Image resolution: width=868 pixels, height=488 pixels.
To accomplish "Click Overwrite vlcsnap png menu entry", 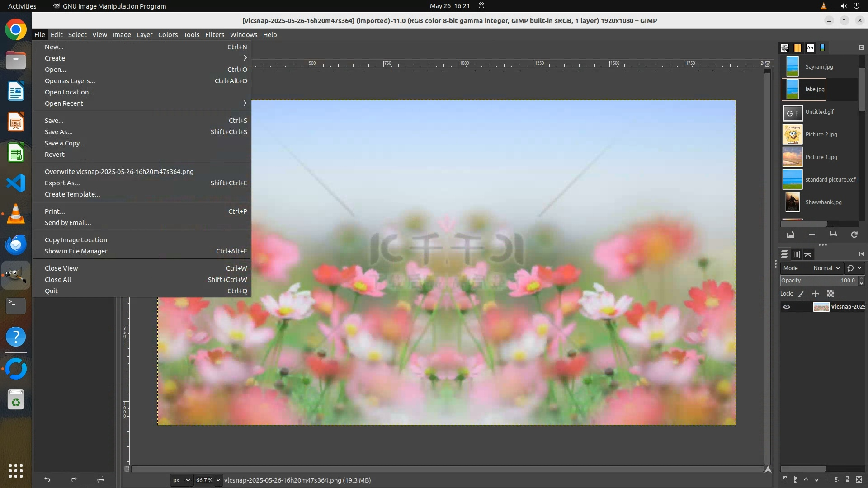I will [119, 172].
